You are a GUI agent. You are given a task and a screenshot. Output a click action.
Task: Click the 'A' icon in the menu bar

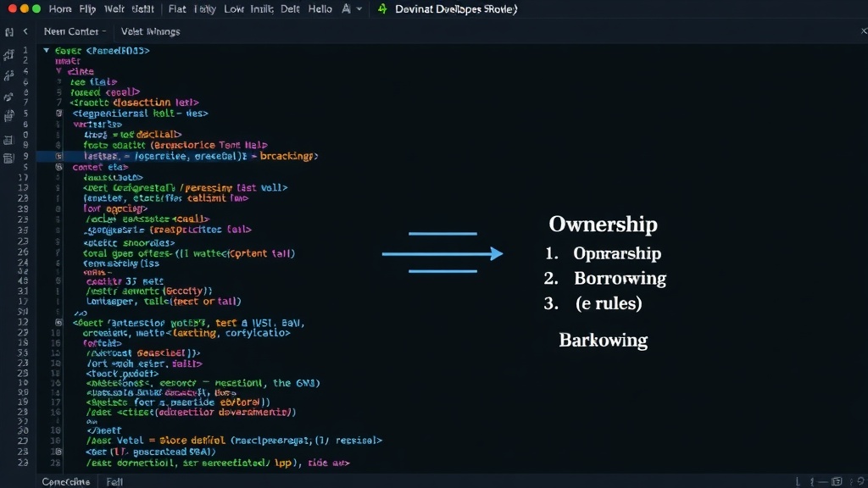(347, 8)
